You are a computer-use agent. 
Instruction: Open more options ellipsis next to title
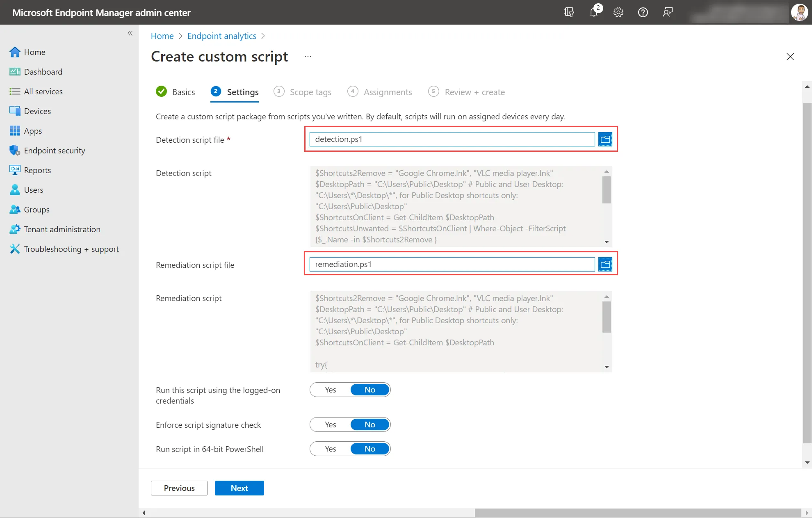click(x=308, y=57)
